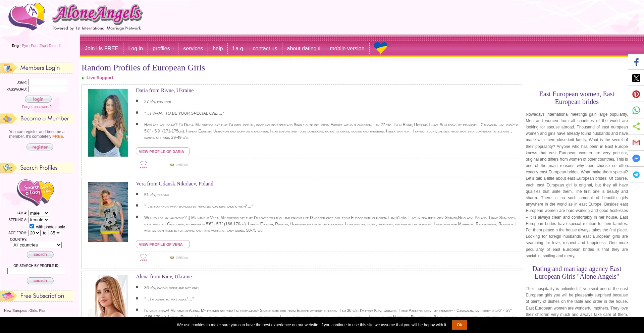Share page via Messenger
The width and height of the screenshot is (644, 333).
(x=636, y=159)
